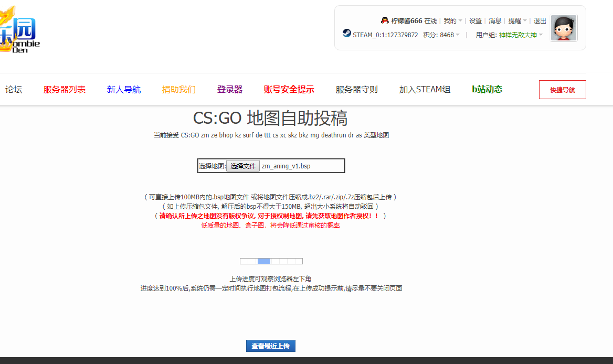Go to the 论坛 forum menu item
Image resolution: width=613 pixels, height=364 pixels.
pos(14,90)
